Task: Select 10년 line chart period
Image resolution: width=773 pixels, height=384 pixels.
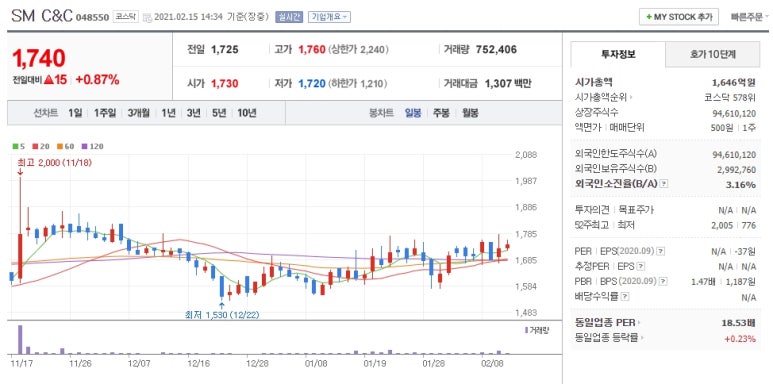Action: 246,113
